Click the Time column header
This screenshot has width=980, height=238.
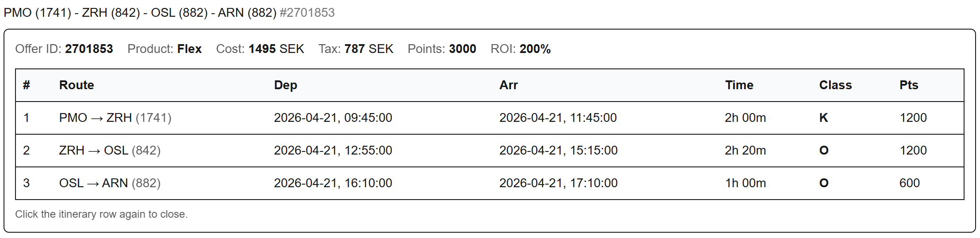(x=739, y=85)
